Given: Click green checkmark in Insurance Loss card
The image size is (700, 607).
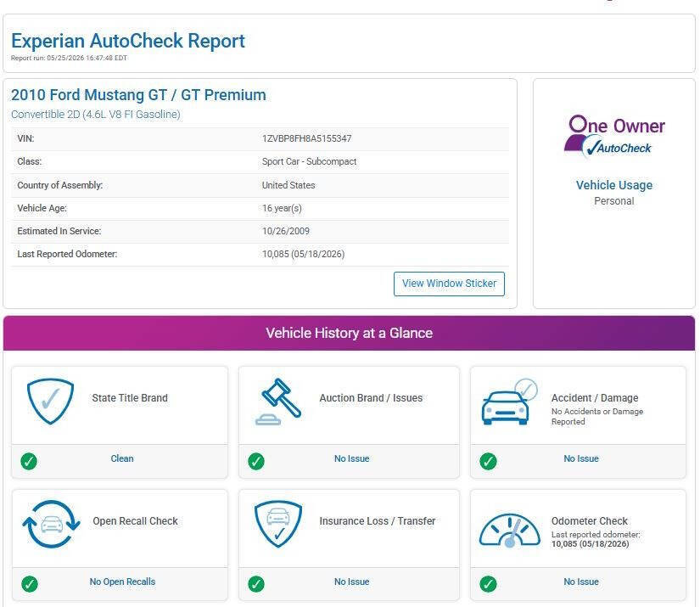Looking at the screenshot, I should [256, 584].
